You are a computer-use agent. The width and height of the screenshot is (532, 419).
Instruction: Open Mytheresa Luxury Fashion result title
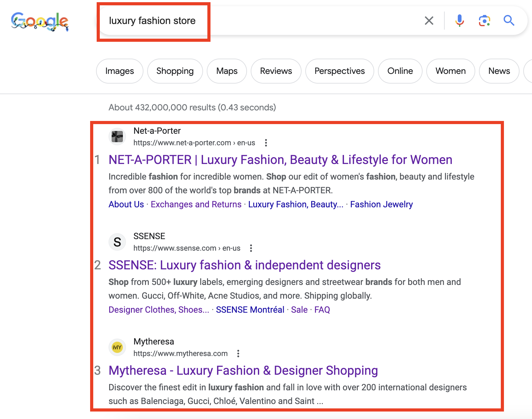pos(243,370)
